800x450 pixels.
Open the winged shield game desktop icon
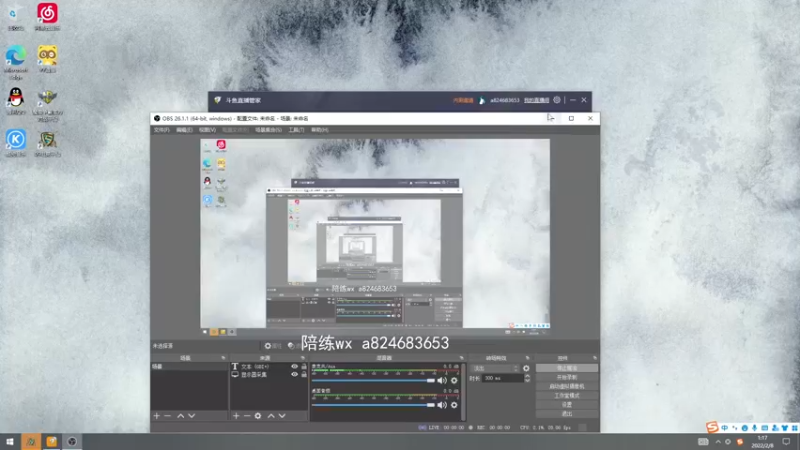click(47, 105)
